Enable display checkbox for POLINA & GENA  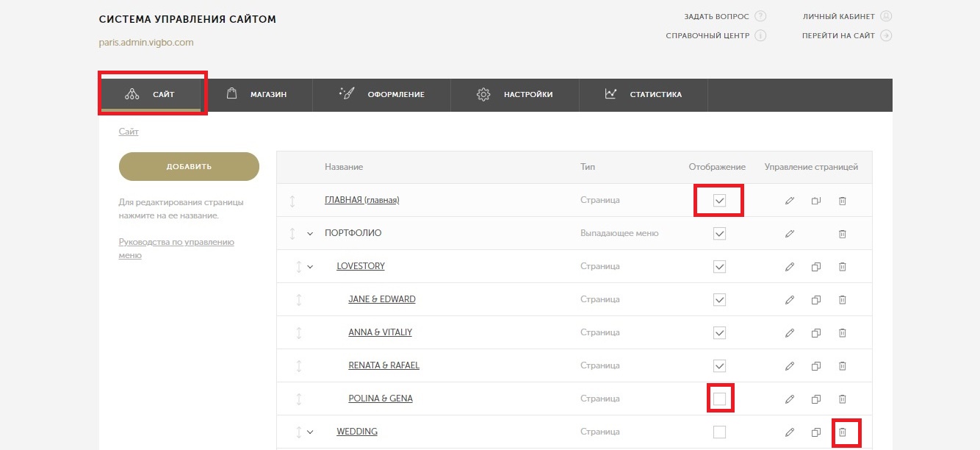(719, 399)
